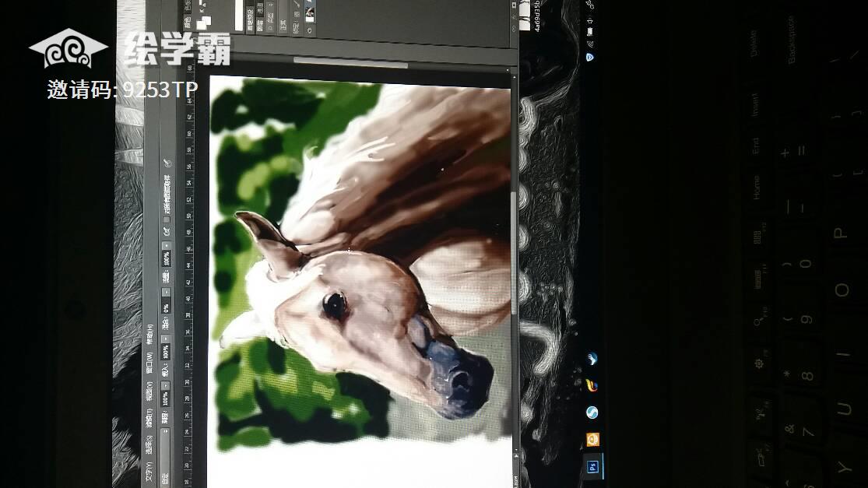The image size is (868, 488).
Task: Open the orange app icon on taskbar
Action: [x=592, y=439]
